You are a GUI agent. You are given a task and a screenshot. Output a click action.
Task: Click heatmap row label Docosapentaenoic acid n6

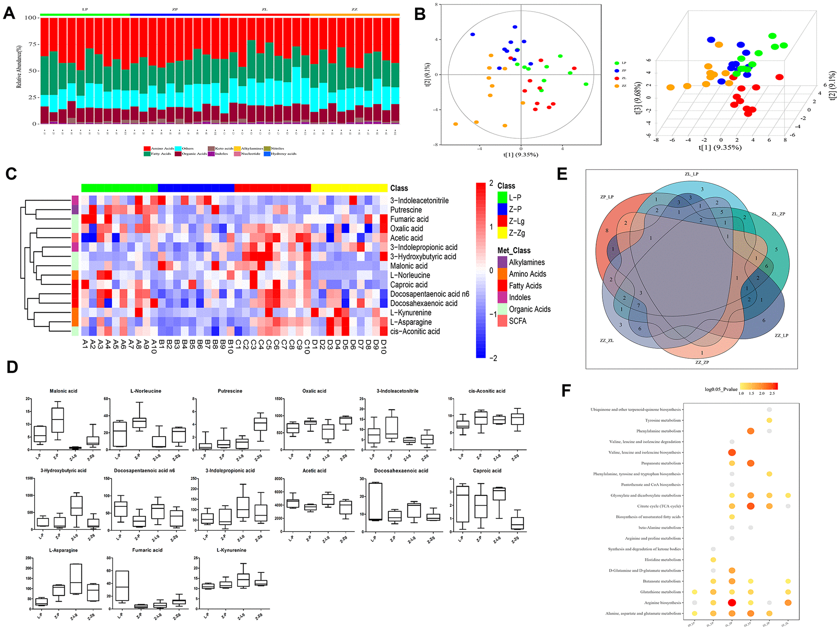pos(429,294)
